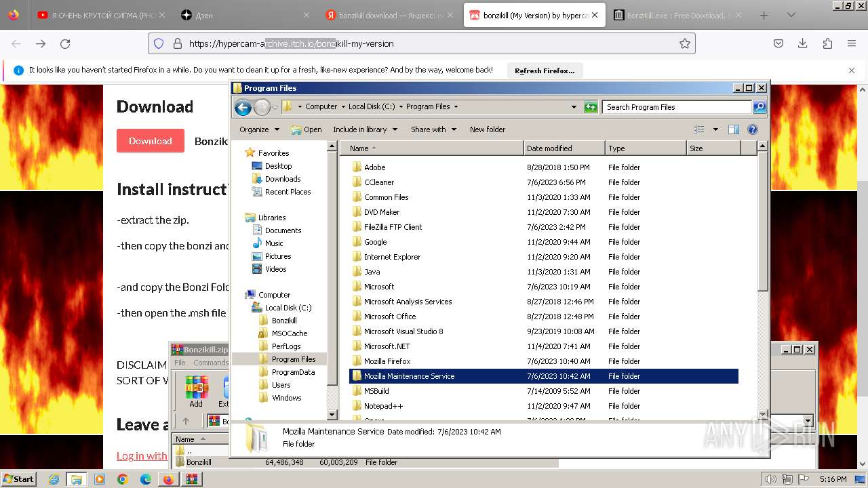Click the Firefox taskbar icon
This screenshot has width=868, height=488.
(169, 479)
